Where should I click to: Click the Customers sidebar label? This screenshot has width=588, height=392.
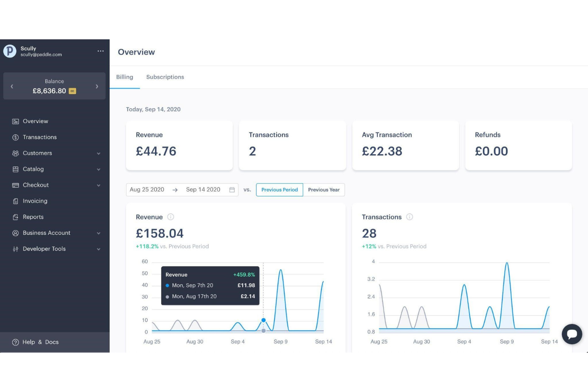click(37, 153)
